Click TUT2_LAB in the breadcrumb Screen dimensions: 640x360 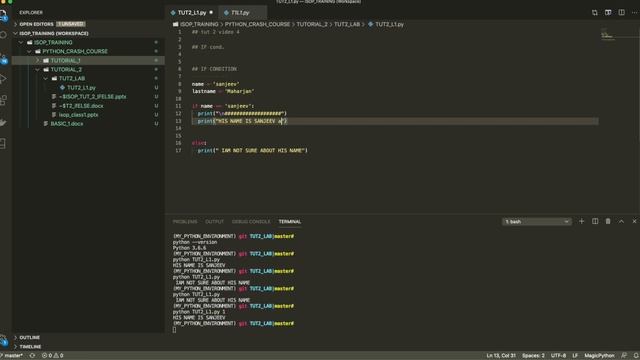[347, 24]
